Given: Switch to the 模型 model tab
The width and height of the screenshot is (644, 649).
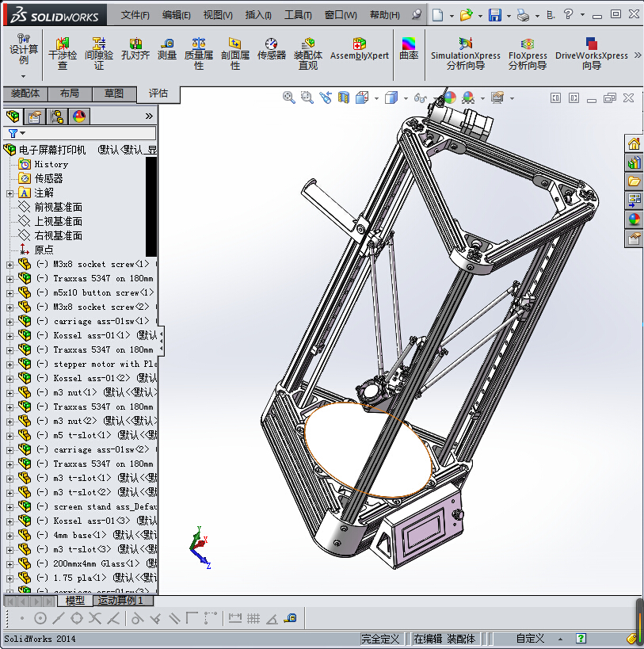Looking at the screenshot, I should [75, 600].
